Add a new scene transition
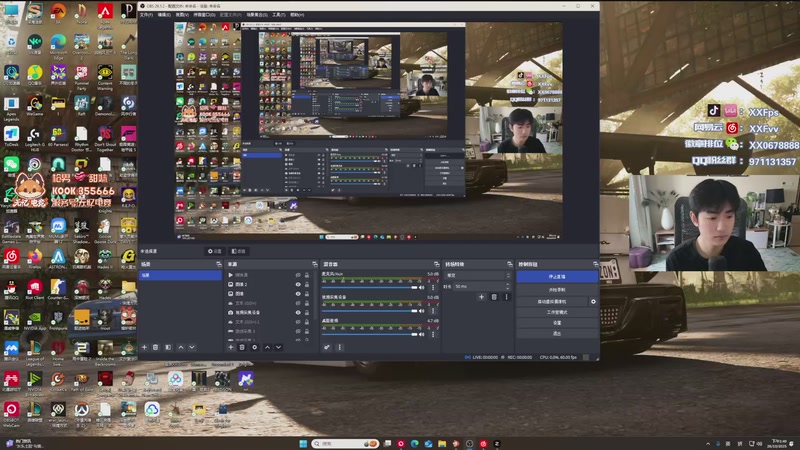Viewport: 800px width, 450px height. click(x=481, y=296)
